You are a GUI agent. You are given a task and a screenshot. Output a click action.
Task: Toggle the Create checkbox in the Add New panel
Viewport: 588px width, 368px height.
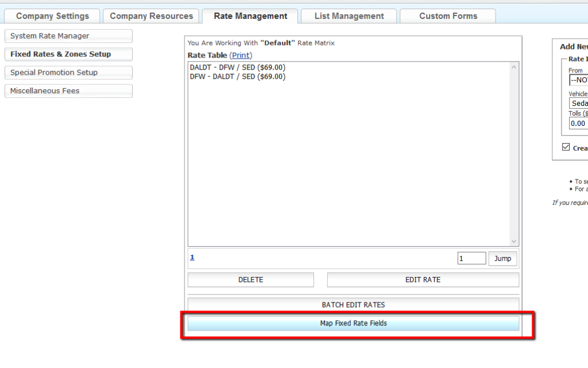(x=566, y=147)
